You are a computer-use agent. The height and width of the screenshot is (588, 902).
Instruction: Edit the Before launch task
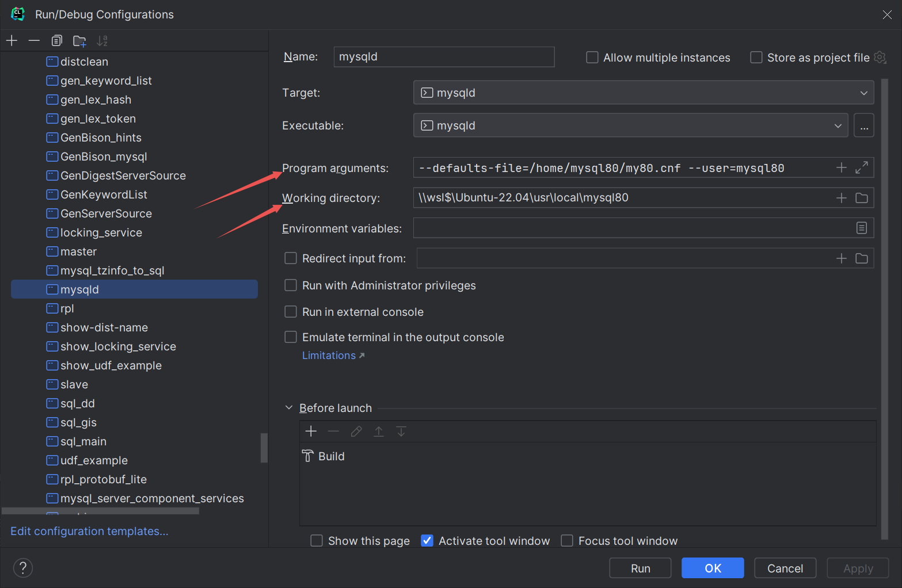point(356,431)
